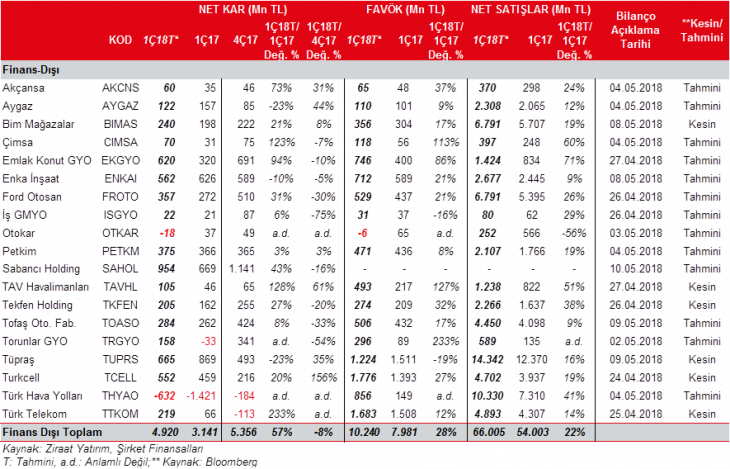This screenshot has height=469, width=730.
Task: Select the date "24.04.2018" for Turkcell
Action: coord(635,378)
